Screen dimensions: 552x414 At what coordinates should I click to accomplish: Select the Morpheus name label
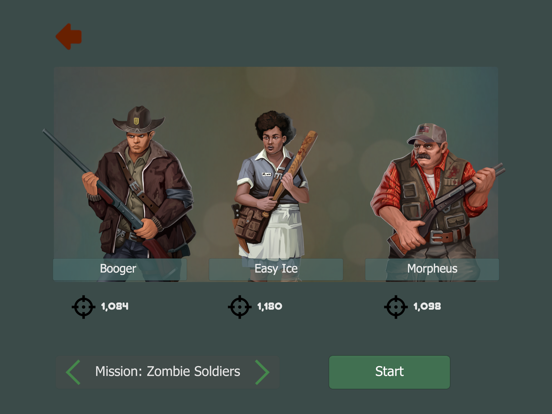(432, 269)
